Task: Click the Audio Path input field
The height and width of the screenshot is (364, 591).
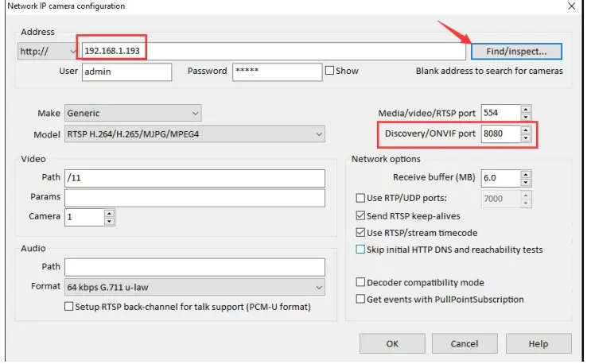Action: 195,267
